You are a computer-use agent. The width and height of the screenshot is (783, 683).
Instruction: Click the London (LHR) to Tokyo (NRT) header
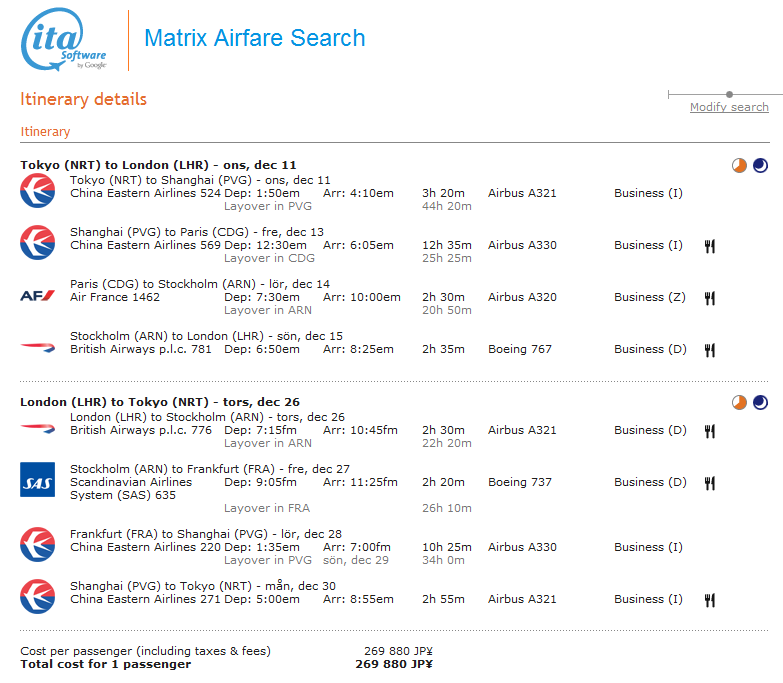pyautogui.click(x=159, y=402)
